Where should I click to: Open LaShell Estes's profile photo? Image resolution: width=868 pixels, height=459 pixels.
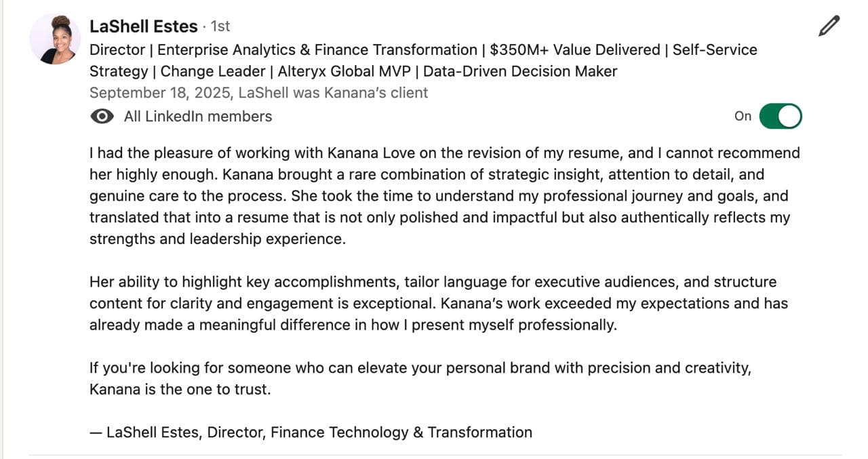(x=55, y=39)
